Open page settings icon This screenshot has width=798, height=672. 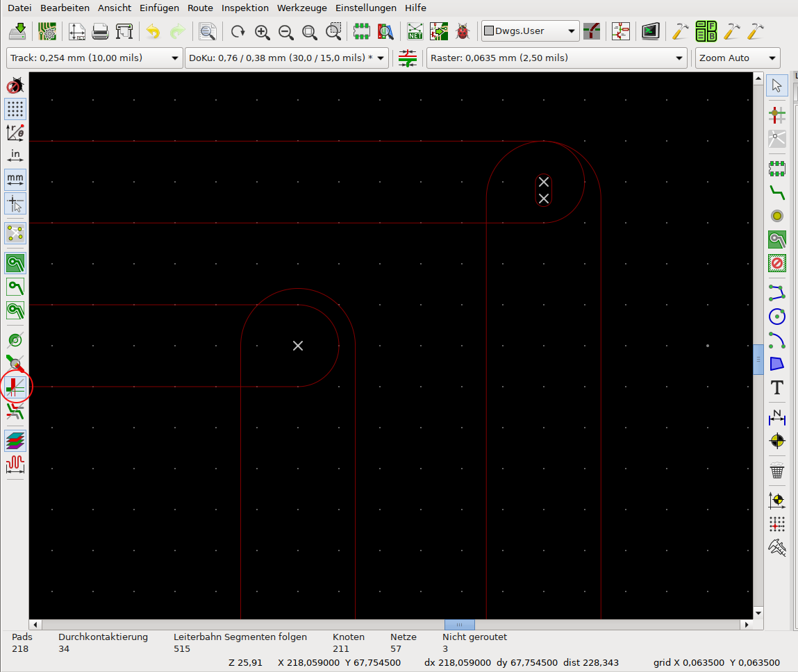[x=76, y=31]
